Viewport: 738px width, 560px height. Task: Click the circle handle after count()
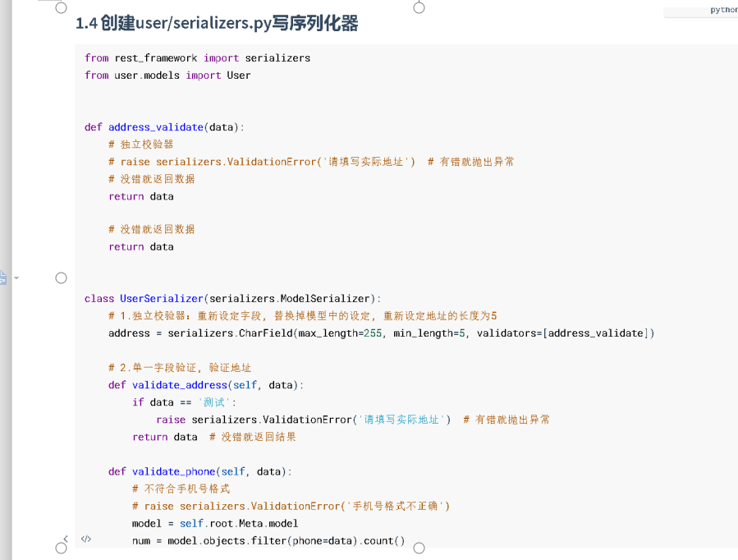pos(419,548)
